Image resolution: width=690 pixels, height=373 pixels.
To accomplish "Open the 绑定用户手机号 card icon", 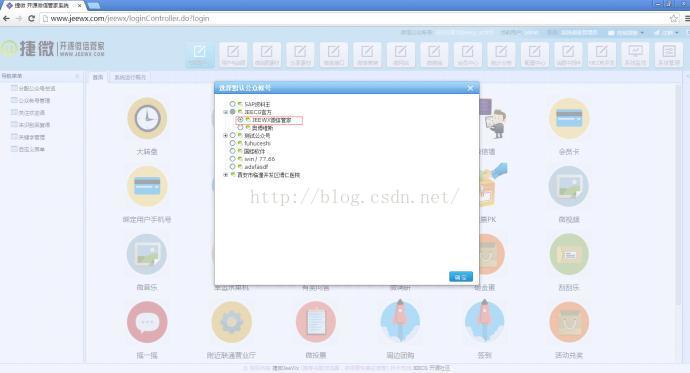I will click(147, 186).
